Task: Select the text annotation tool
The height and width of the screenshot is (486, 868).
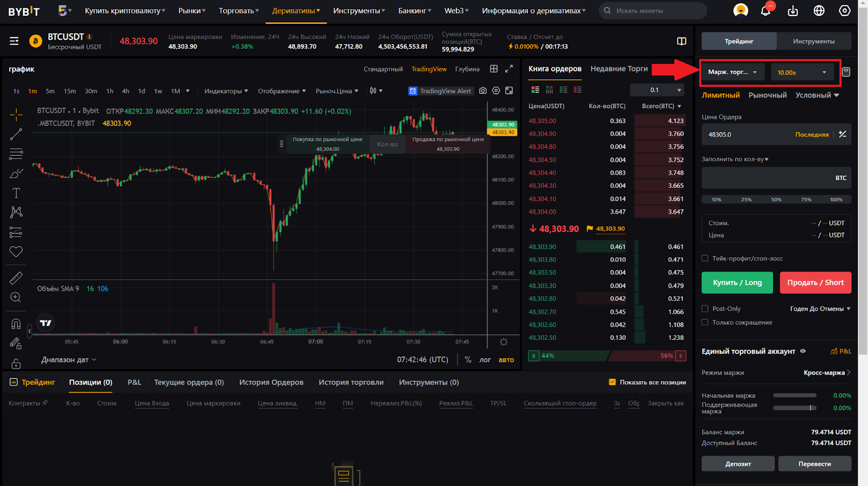Action: click(x=16, y=193)
